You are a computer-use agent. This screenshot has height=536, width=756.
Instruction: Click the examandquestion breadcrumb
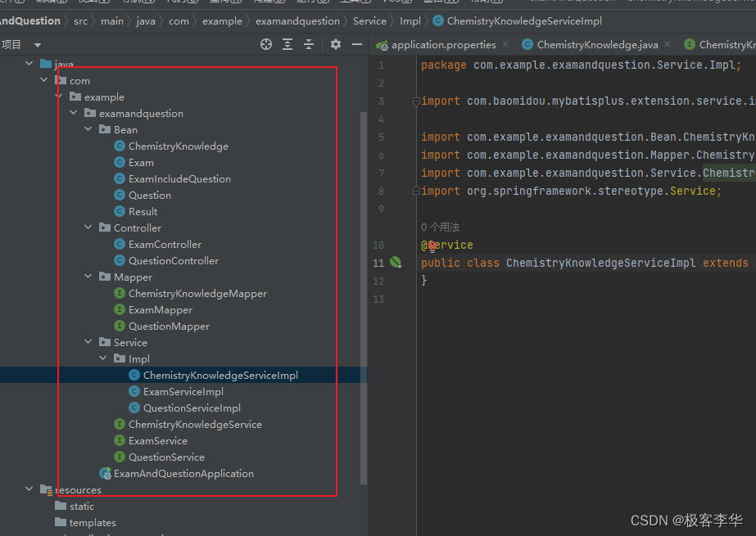(297, 21)
